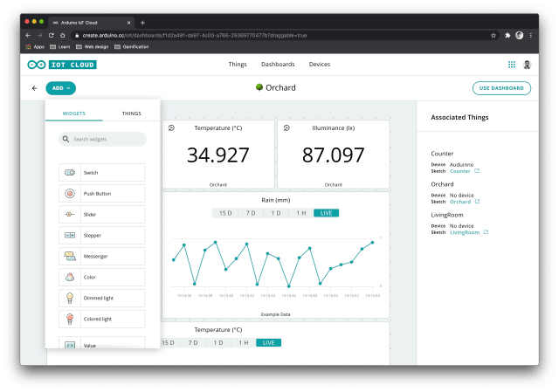559x392 pixels.
Task: Click the USE DASHBOARD button
Action: click(x=501, y=88)
